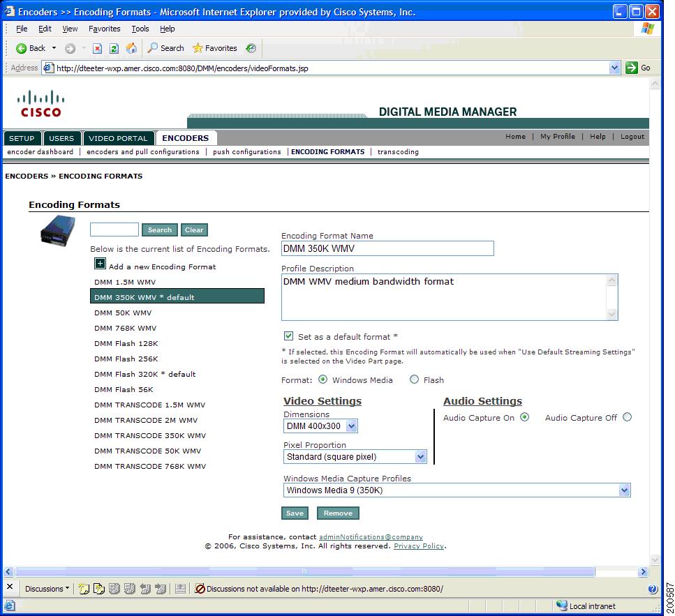Save the encoding format settings
Screen dimensions: 675x616
tap(295, 513)
